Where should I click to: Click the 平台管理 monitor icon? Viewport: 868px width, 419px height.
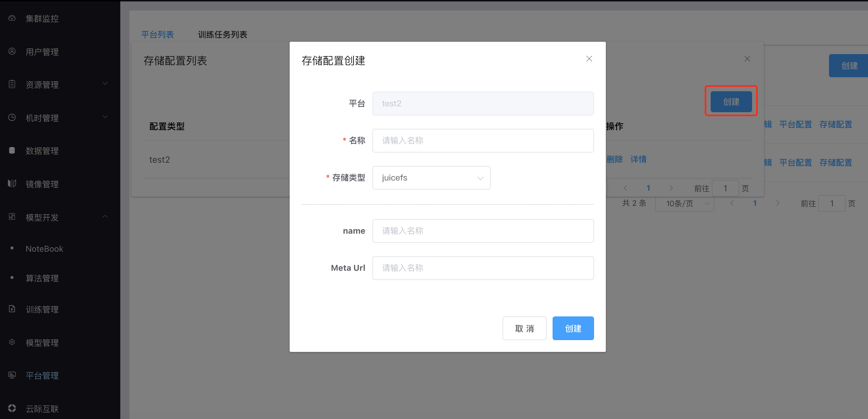point(12,375)
